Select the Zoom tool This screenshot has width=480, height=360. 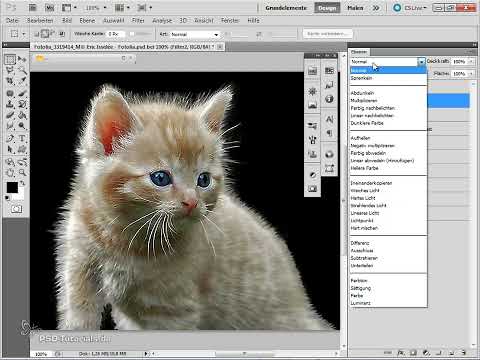point(22,173)
